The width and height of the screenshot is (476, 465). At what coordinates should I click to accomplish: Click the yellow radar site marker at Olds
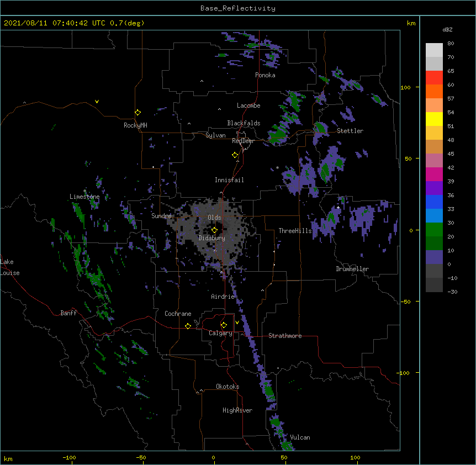214,230
